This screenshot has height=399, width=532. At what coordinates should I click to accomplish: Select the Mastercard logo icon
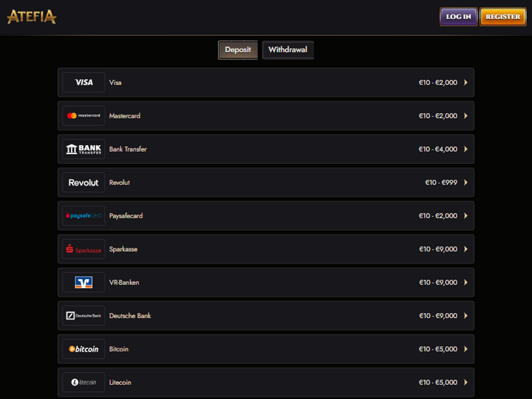pos(83,115)
